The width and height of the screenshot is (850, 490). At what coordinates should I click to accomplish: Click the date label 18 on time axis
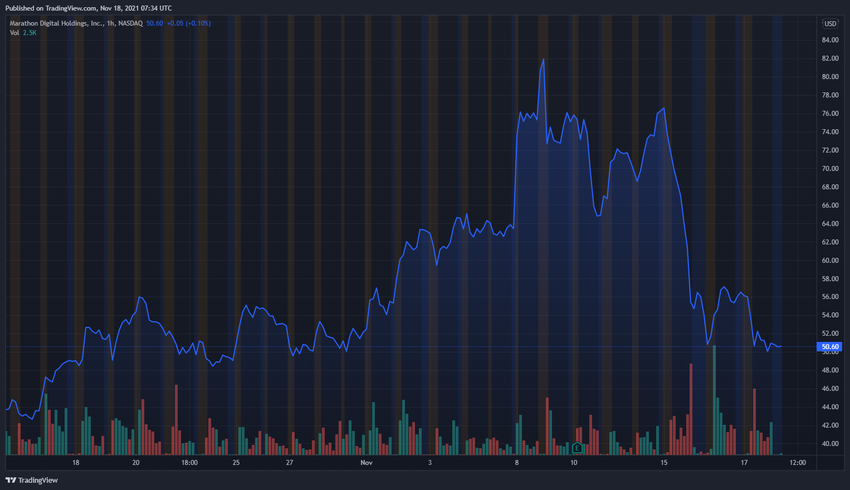(x=76, y=463)
